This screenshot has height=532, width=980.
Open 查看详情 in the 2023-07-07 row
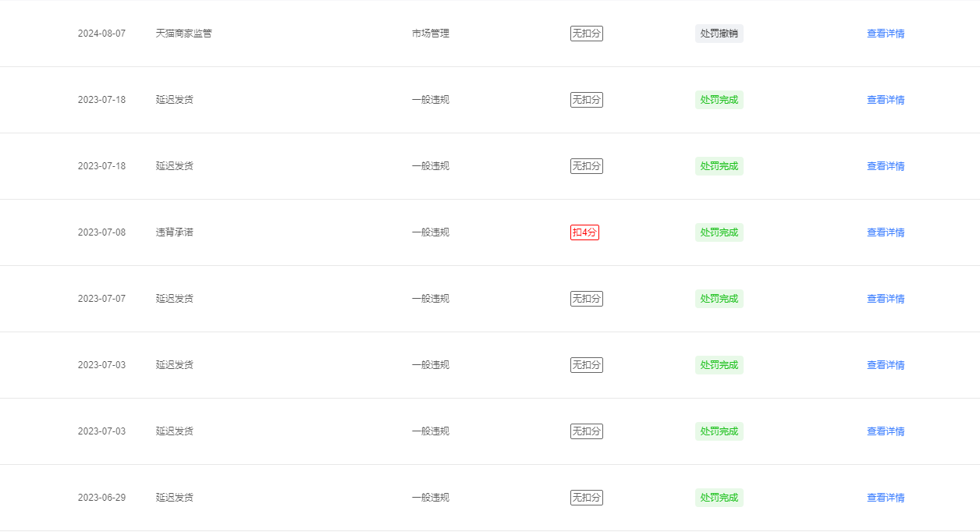[886, 299]
